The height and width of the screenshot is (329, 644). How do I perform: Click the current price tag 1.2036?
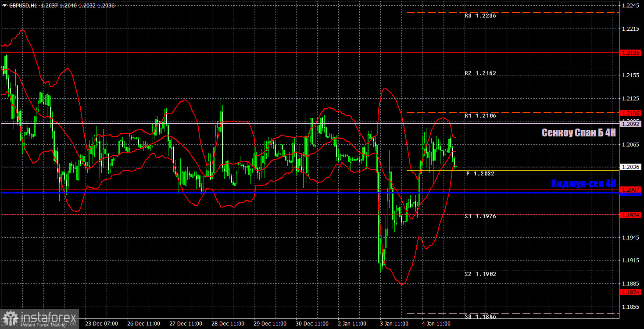coord(631,167)
